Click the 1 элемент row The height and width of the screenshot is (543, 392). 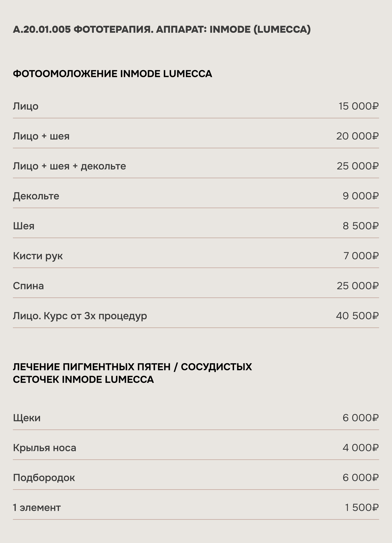coord(196,508)
